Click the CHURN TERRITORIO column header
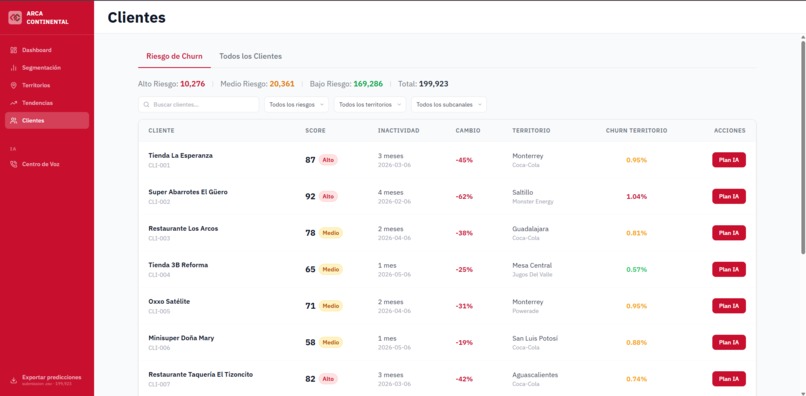The height and width of the screenshot is (396, 806). (x=636, y=131)
